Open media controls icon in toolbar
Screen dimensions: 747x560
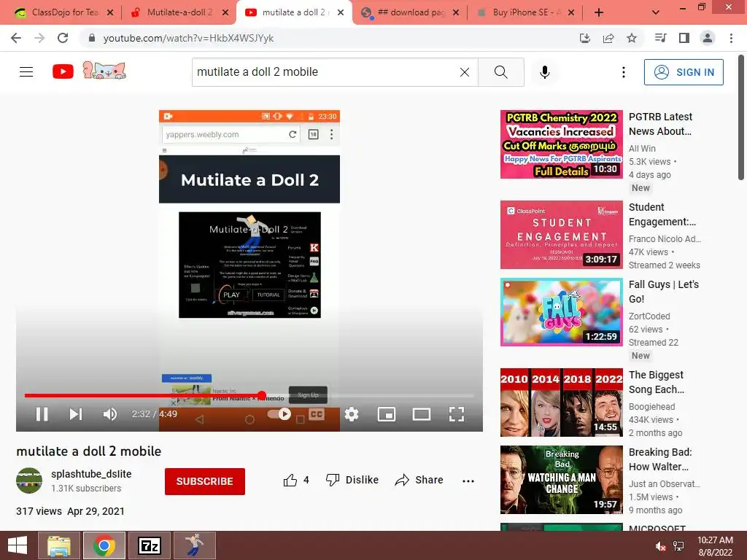(660, 38)
